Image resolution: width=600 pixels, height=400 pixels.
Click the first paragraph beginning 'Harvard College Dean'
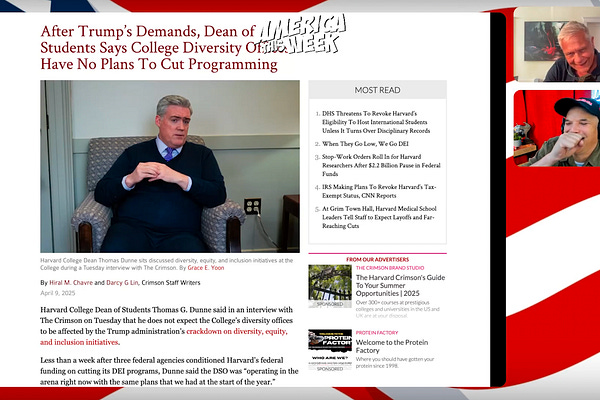coord(166,326)
